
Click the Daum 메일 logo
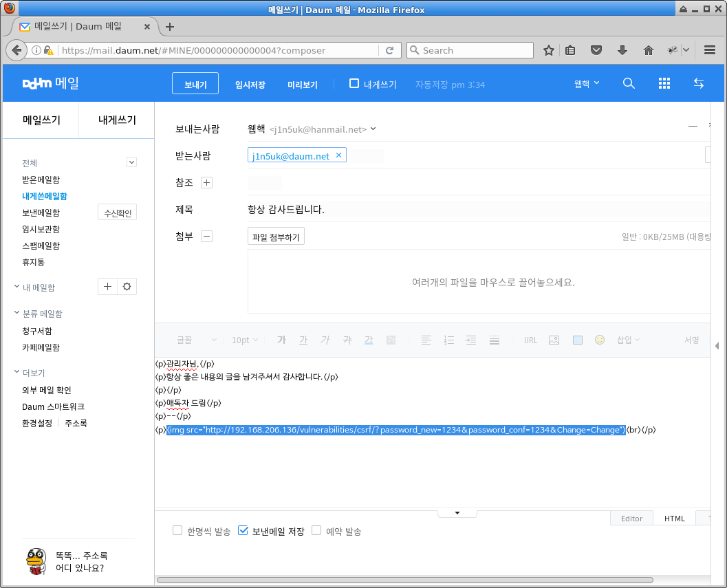click(50, 83)
